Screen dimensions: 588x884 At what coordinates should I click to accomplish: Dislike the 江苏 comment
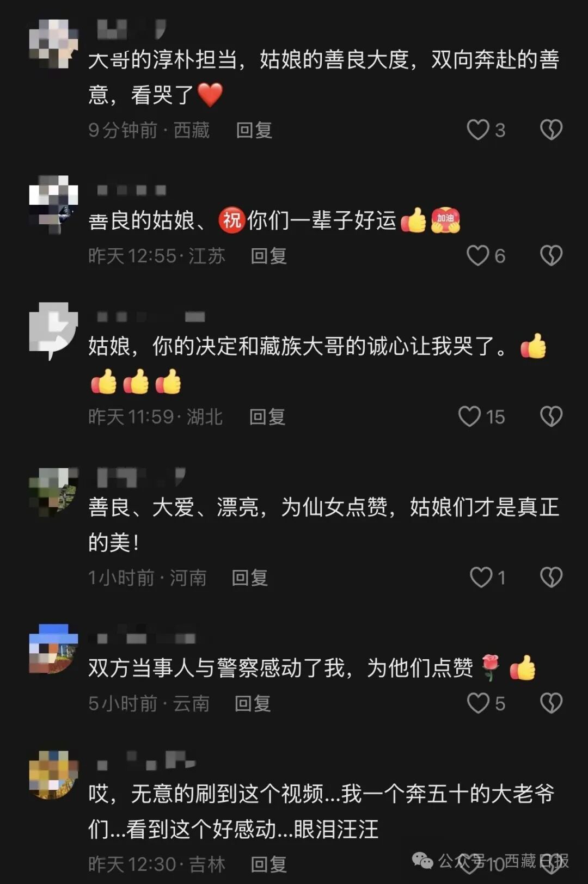coord(551,255)
